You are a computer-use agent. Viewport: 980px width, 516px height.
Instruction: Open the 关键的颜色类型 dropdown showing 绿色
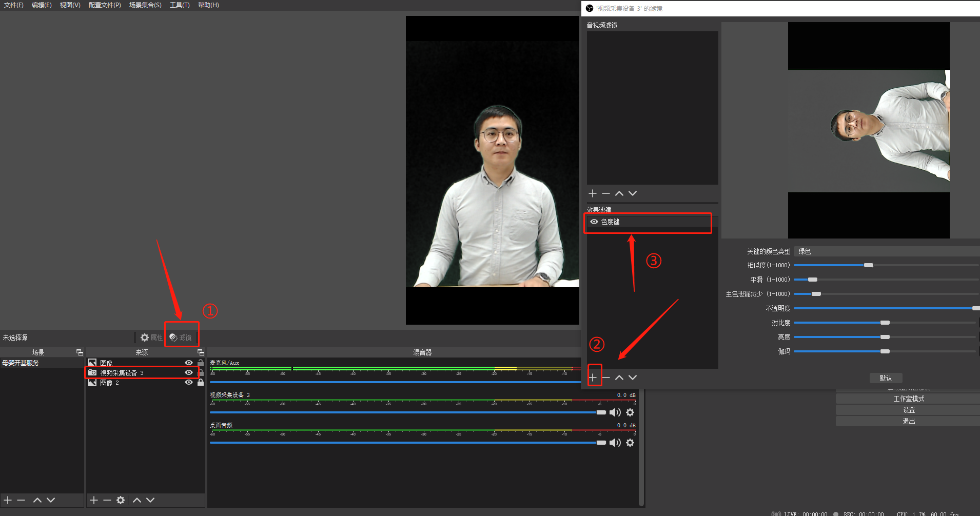click(x=887, y=251)
